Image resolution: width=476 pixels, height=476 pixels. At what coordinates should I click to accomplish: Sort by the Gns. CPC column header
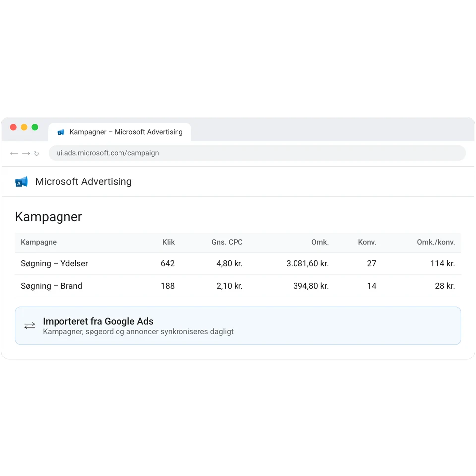[x=227, y=242]
